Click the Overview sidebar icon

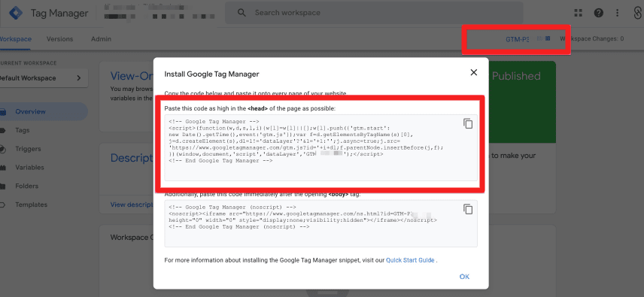tap(2, 111)
